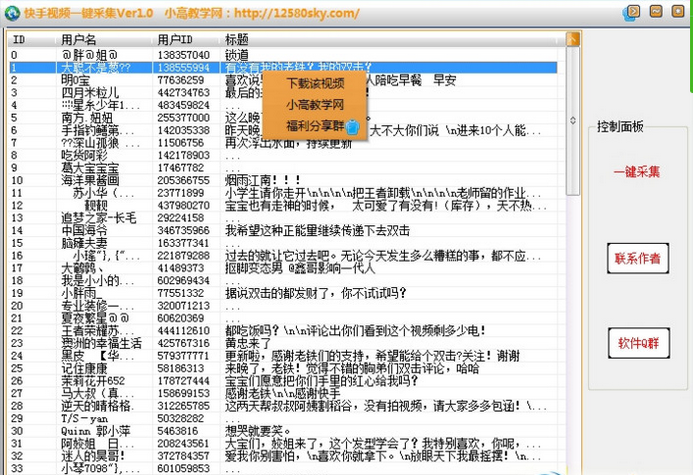Click the QQ penguin icon in context menu

tap(351, 127)
